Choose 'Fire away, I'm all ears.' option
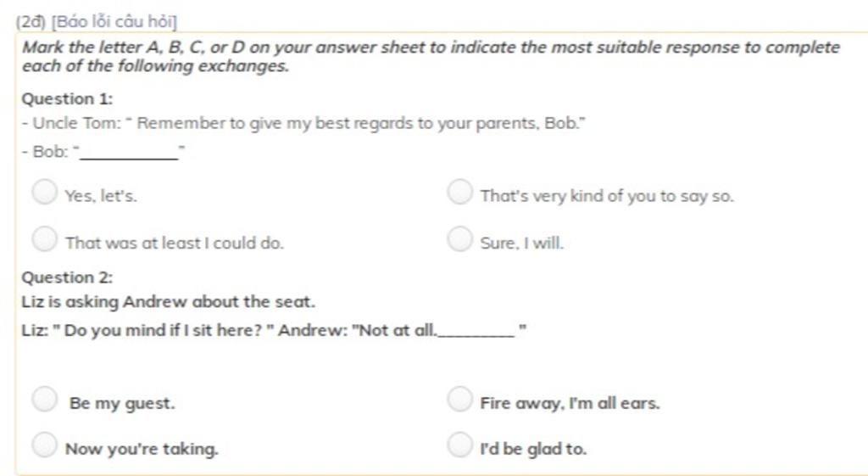The image size is (868, 476). coord(460,399)
